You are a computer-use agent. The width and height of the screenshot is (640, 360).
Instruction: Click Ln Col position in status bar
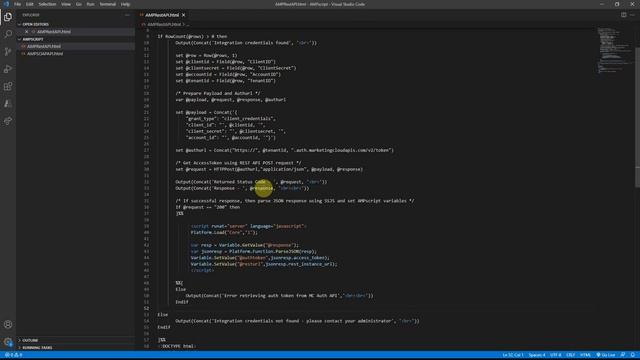pyautogui.click(x=513, y=355)
